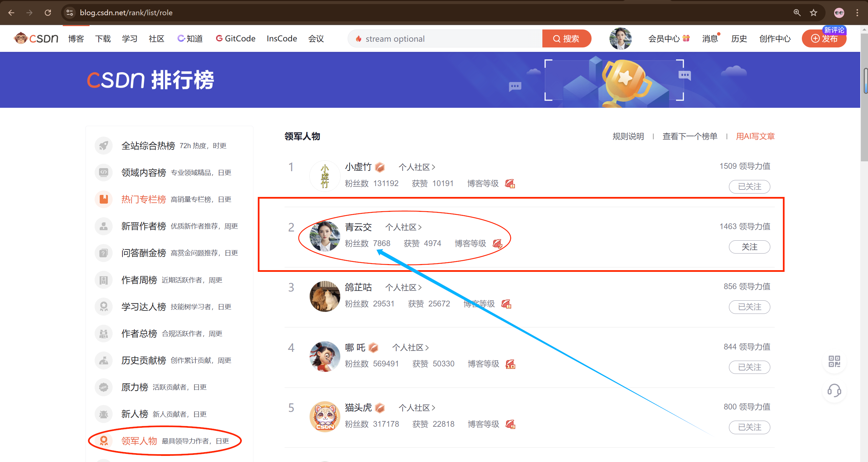The width and height of the screenshot is (868, 462).
Task: Open 创作中心 in the navbar
Action: 775,39
